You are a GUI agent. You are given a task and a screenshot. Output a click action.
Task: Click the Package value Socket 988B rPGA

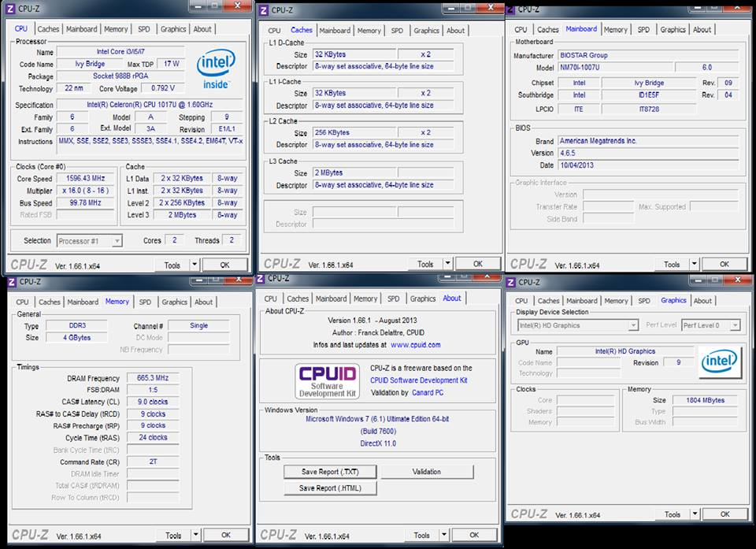[120, 76]
